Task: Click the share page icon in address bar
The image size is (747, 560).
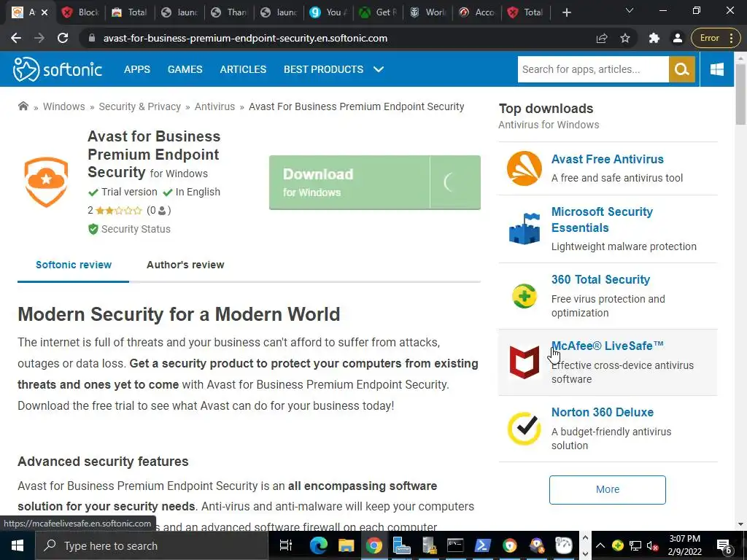Action: click(602, 38)
